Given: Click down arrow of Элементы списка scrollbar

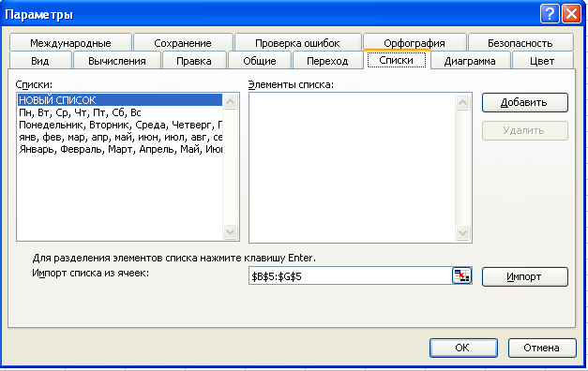Looking at the screenshot, I should tap(462, 232).
